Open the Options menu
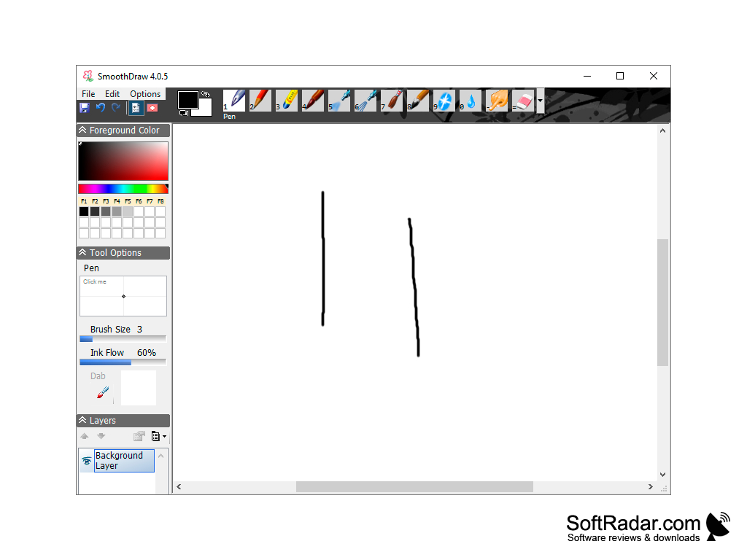747x560 pixels. (145, 94)
